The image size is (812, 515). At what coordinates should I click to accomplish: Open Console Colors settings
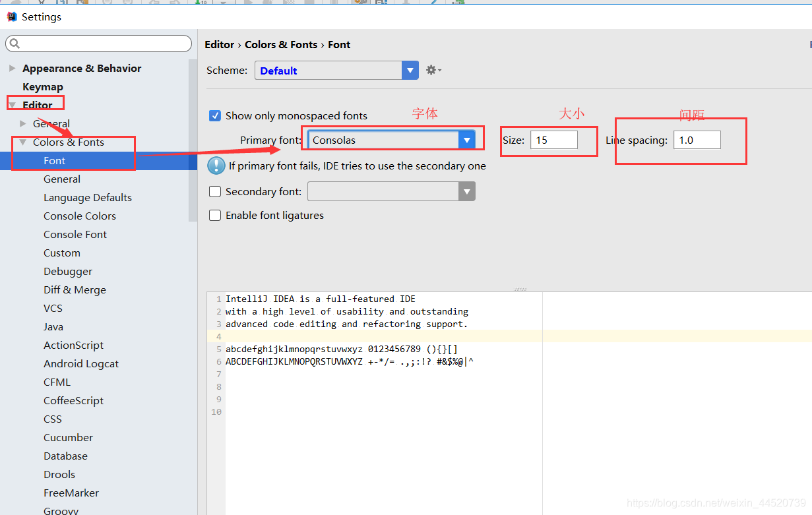coord(80,216)
